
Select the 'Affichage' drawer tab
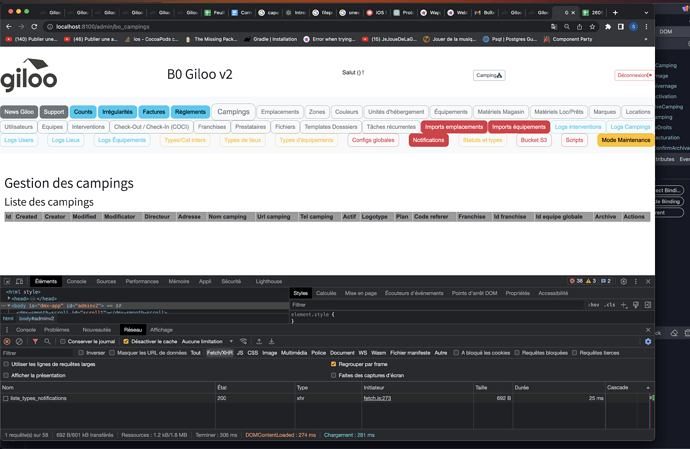tap(161, 330)
